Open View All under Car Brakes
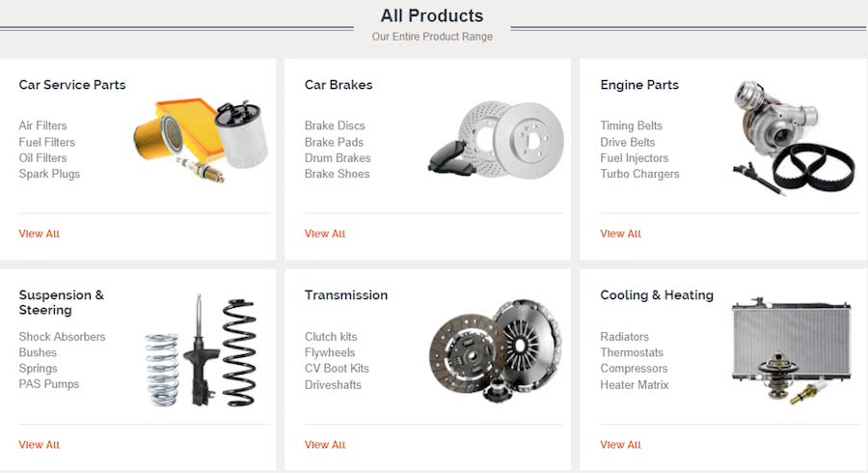The image size is (868, 473). (x=325, y=234)
